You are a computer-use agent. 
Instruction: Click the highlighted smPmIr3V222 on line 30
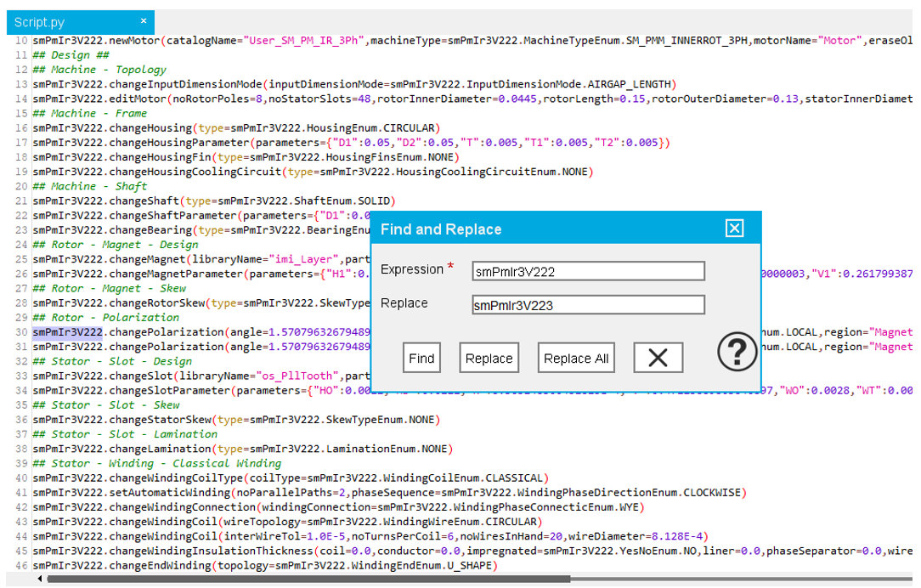coord(68,332)
